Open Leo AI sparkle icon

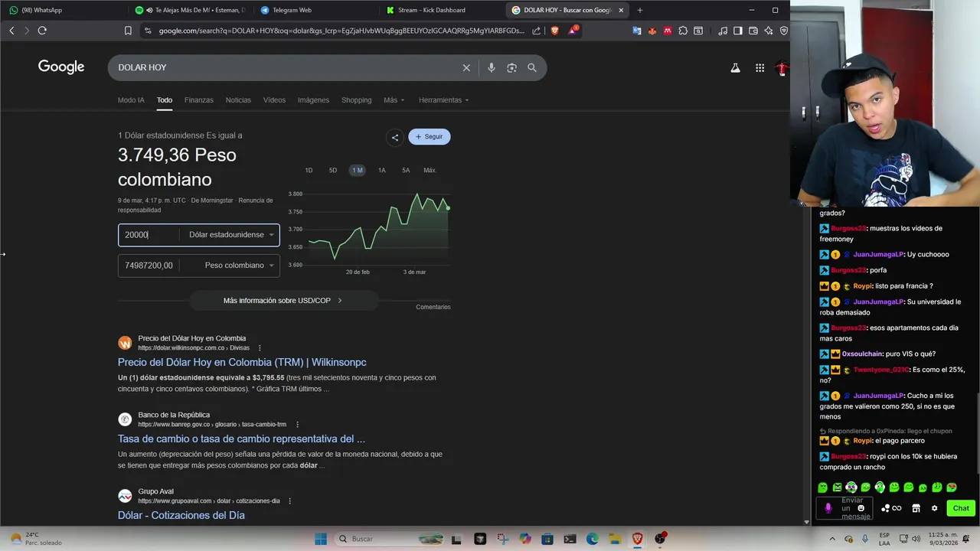769,31
